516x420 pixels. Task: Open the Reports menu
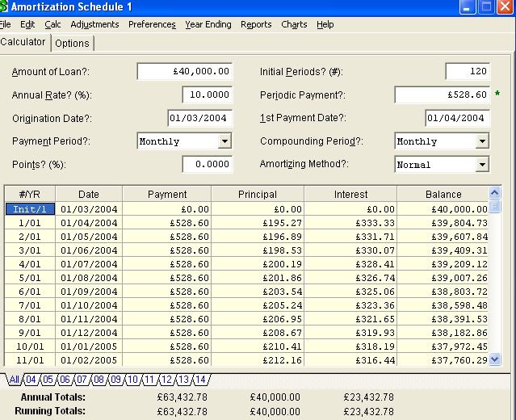(256, 24)
